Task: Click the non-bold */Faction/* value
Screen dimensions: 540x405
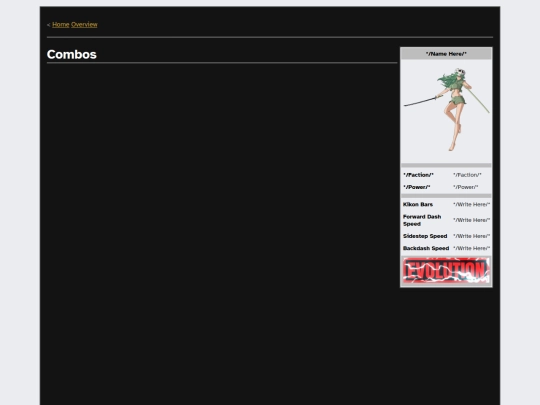Action: tap(467, 175)
